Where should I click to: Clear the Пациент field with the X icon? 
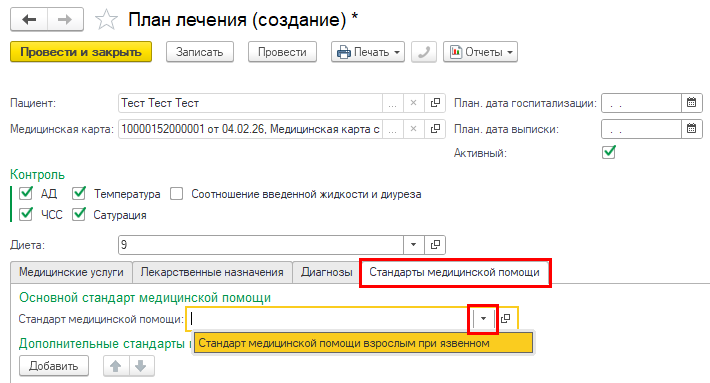tap(413, 103)
